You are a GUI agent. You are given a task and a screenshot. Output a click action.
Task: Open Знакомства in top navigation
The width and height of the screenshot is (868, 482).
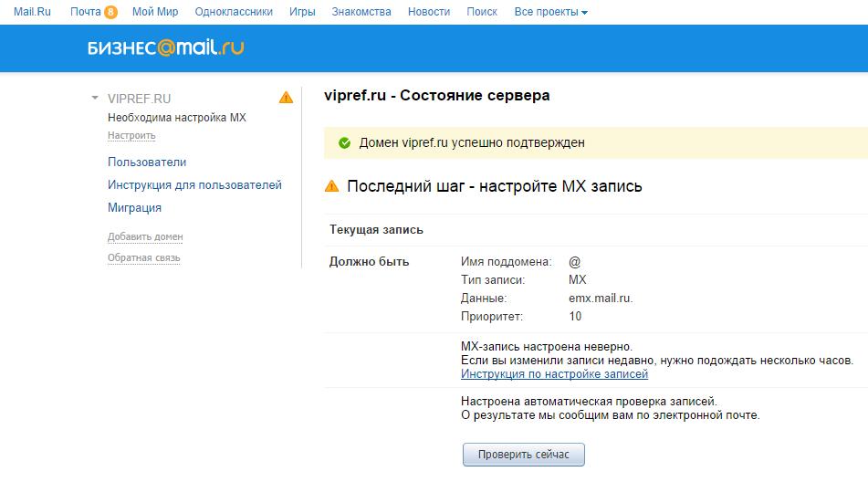(361, 12)
